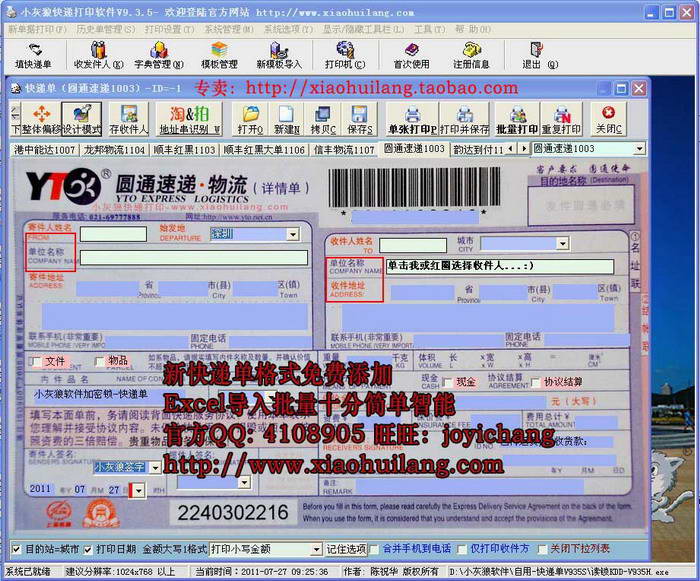This screenshot has height=581, width=700.
Task: Click 单击我或红圈选择收件人 recipient selector
Action: (500, 266)
